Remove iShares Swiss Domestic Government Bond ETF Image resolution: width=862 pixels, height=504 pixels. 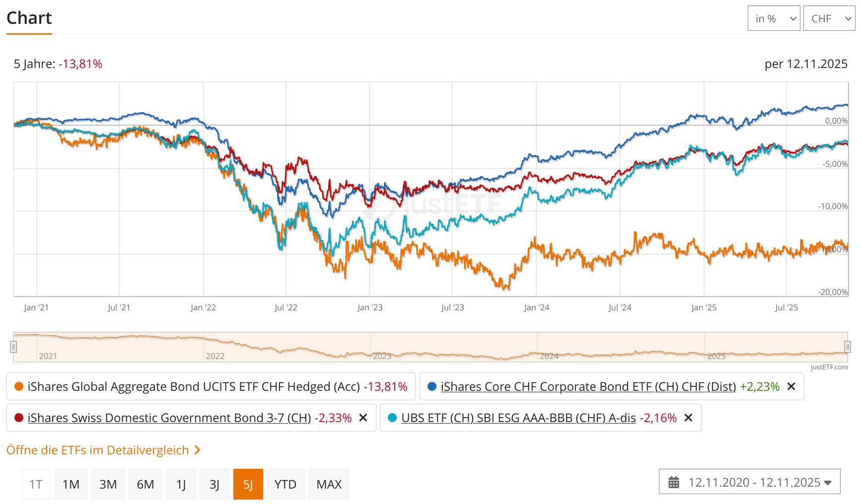pyautogui.click(x=363, y=418)
